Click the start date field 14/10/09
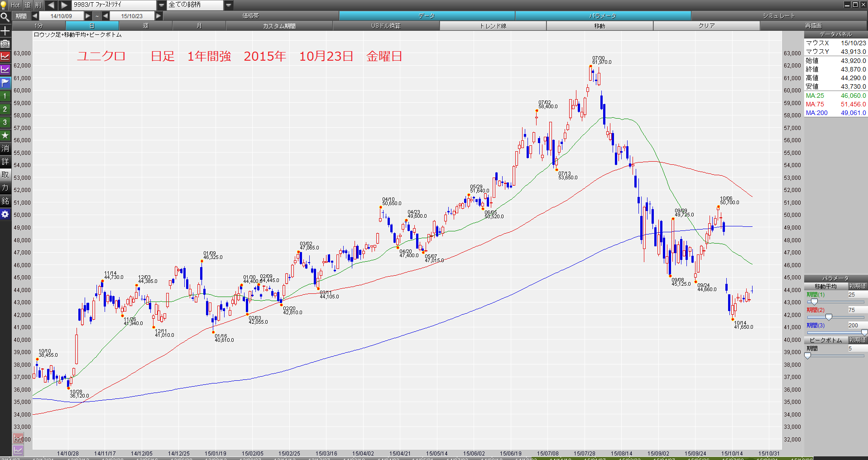Screen dimensions: 868x460 61,16
